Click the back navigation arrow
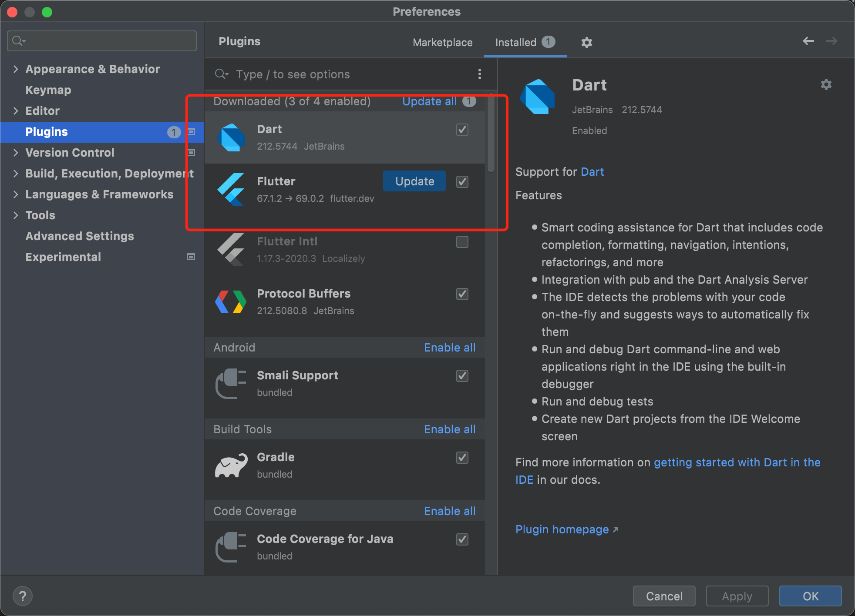The width and height of the screenshot is (855, 616). coord(808,41)
